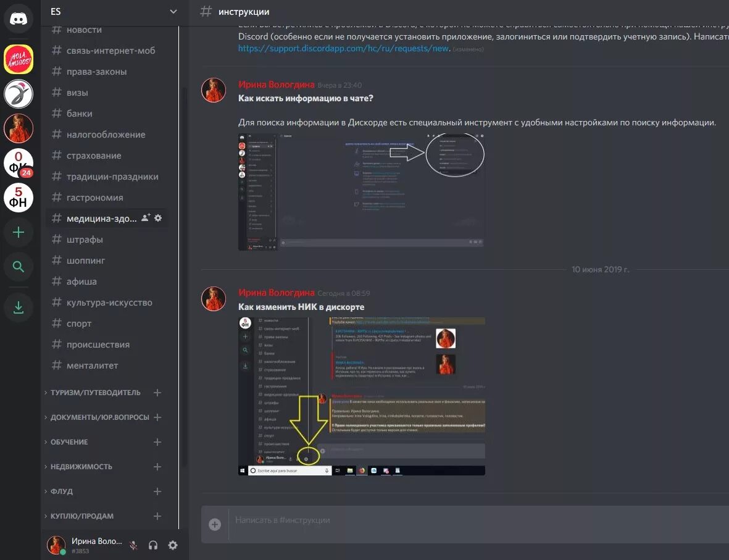Click user avatar in bottom user panel
Viewport: 729px width, 560px height.
[56, 545]
